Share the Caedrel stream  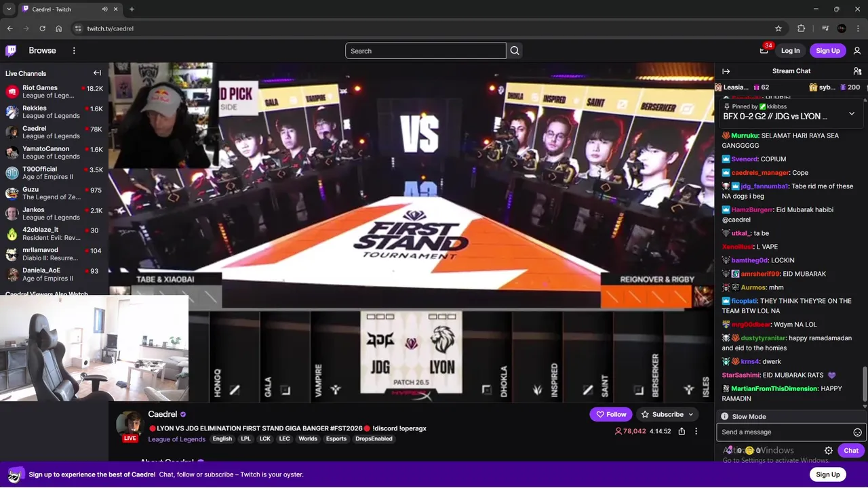coord(682,431)
